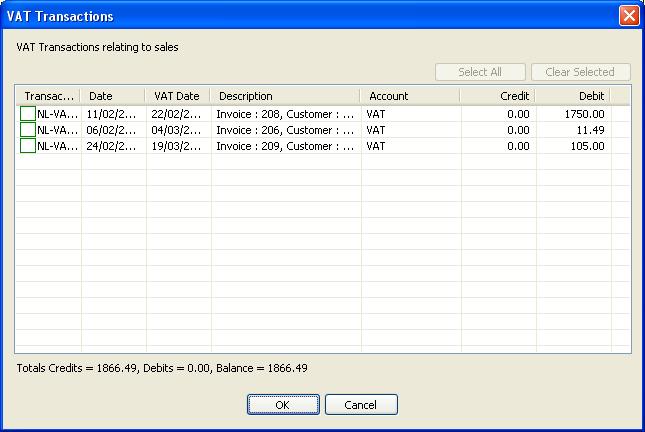Screen dimensions: 645x432
Task: Select the Invoice : 209 description cell
Action: point(286,146)
